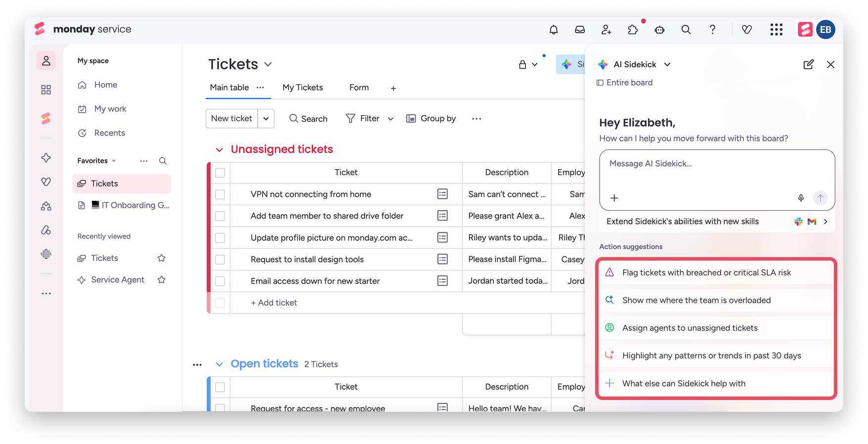Check the Email access down for new starter row
The image size is (868, 444).
(220, 281)
